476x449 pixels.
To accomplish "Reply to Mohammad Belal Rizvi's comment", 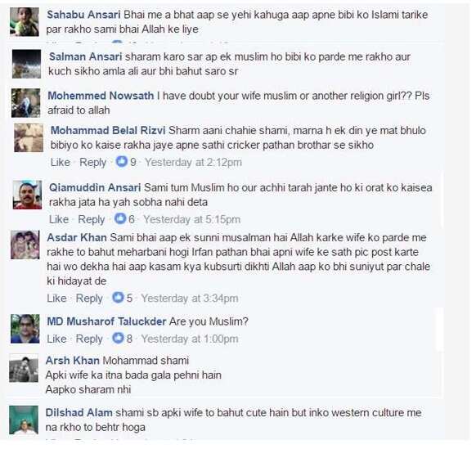I will 93,162.
